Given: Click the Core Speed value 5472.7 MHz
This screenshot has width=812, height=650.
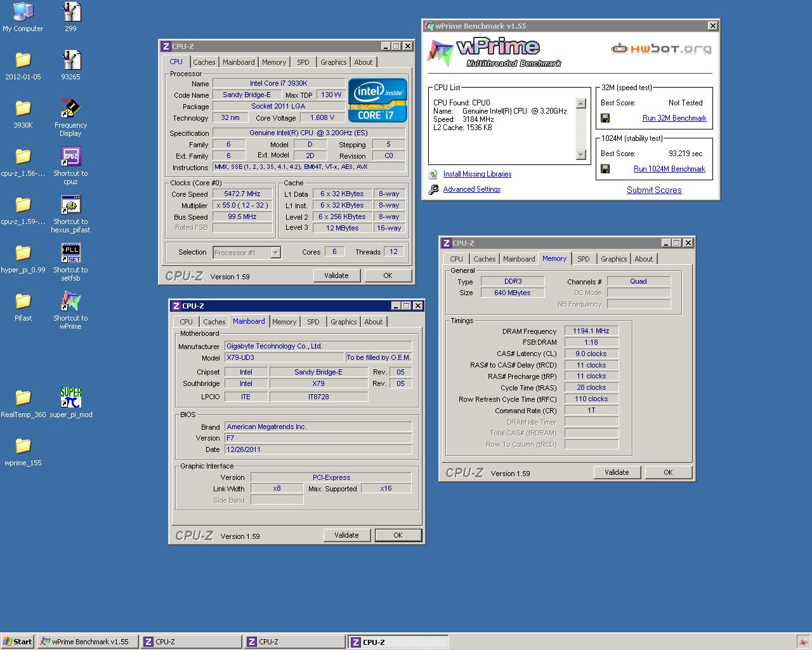Looking at the screenshot, I should click(x=242, y=194).
